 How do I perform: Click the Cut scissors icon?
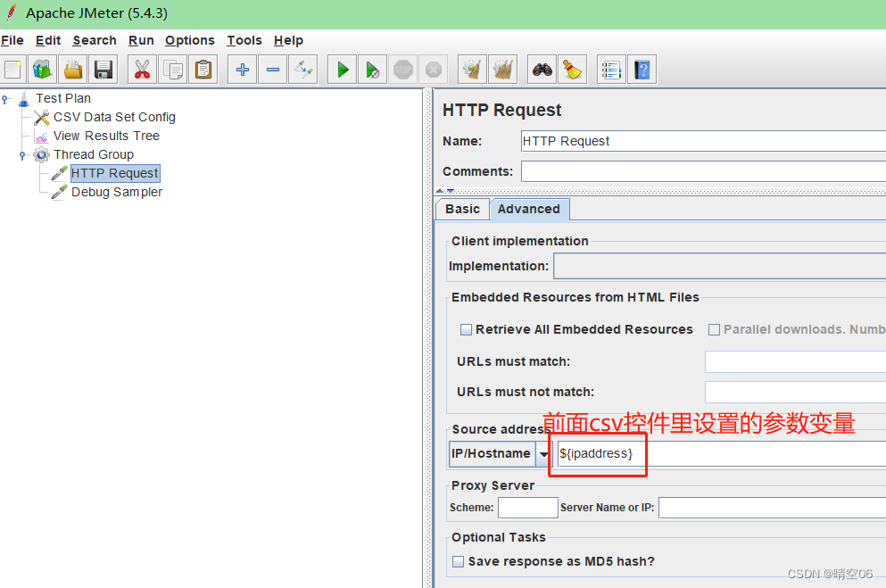[142, 70]
